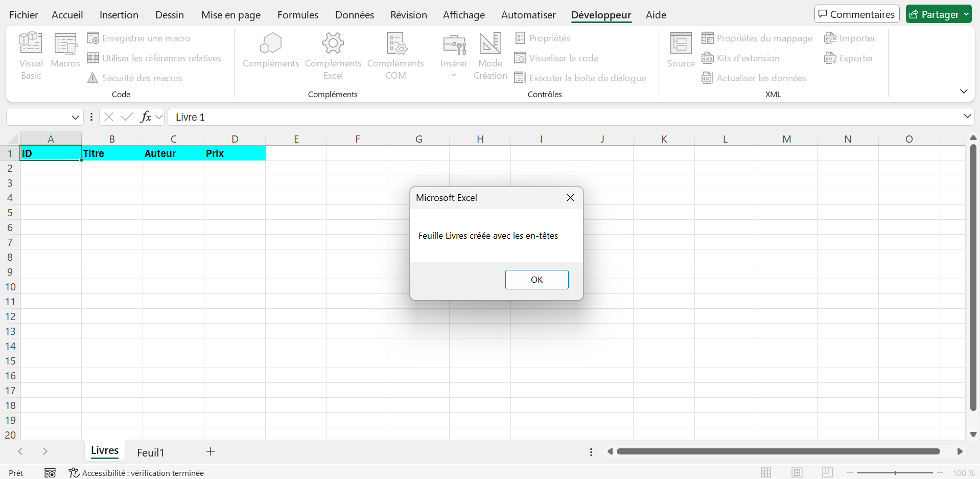Open the Aide tab

656,15
